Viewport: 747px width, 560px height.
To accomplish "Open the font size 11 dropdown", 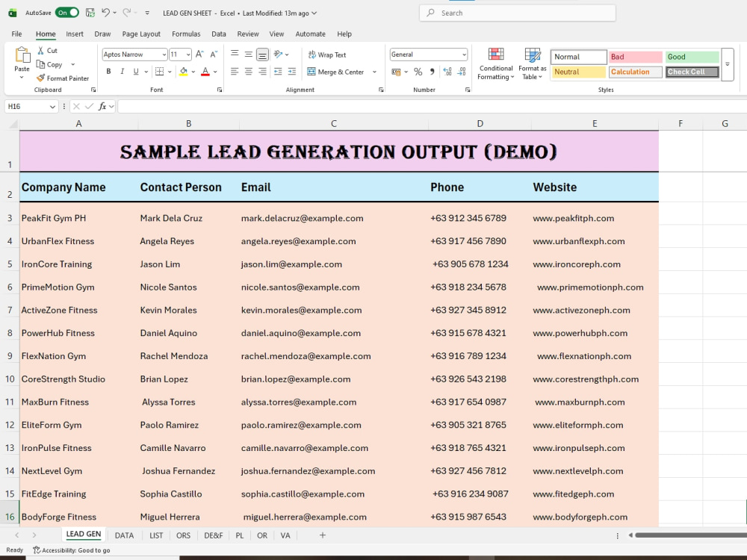I will [188, 55].
